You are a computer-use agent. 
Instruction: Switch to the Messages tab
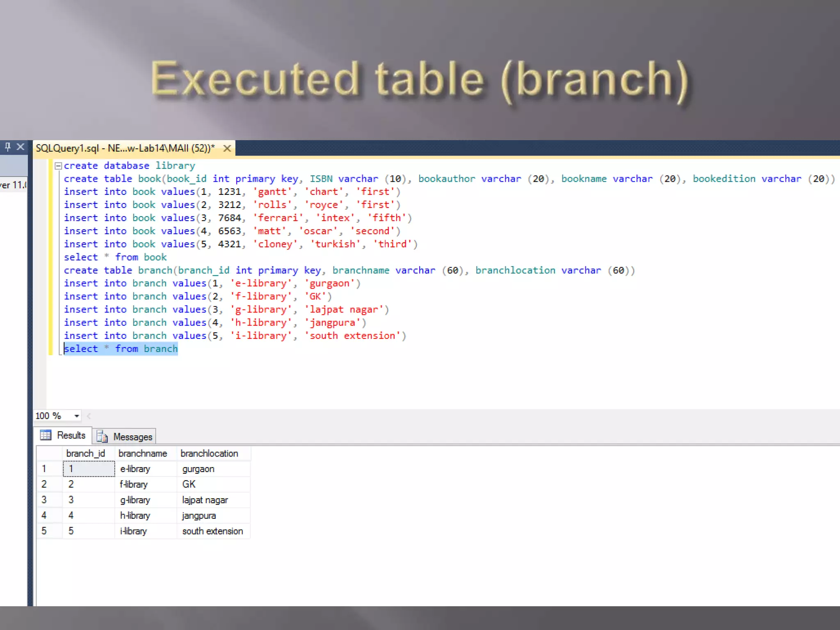125,436
